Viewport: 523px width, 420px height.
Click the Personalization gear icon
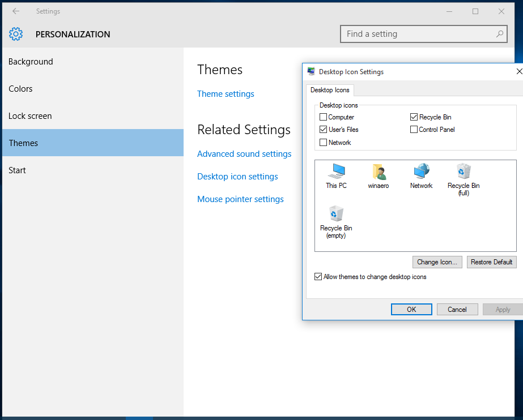(16, 34)
